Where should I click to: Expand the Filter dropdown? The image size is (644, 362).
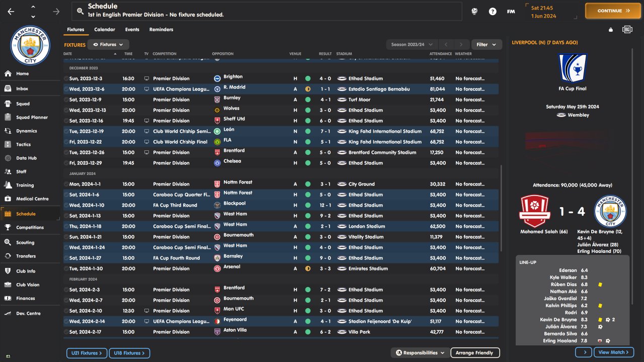(487, 45)
